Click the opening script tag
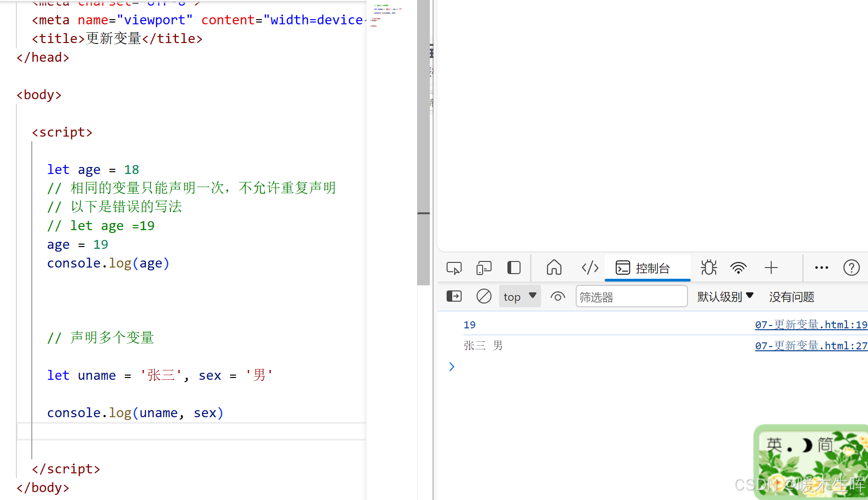Screen dimensions: 868x500 coord(62,132)
